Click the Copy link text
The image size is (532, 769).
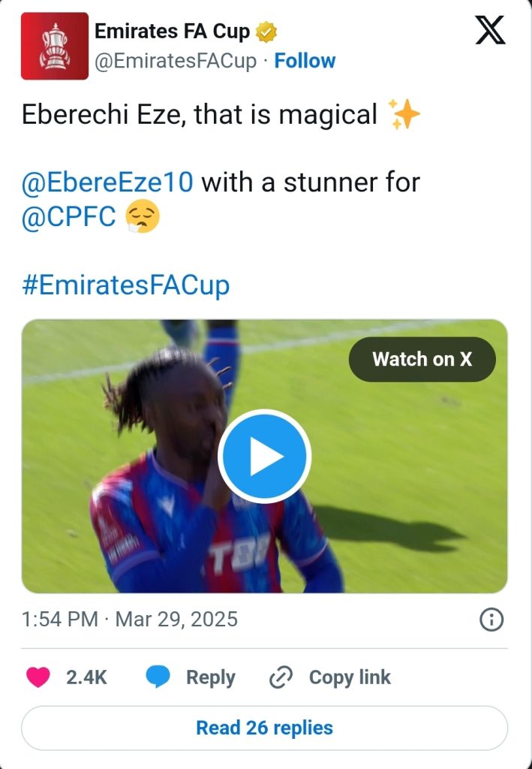(x=350, y=677)
